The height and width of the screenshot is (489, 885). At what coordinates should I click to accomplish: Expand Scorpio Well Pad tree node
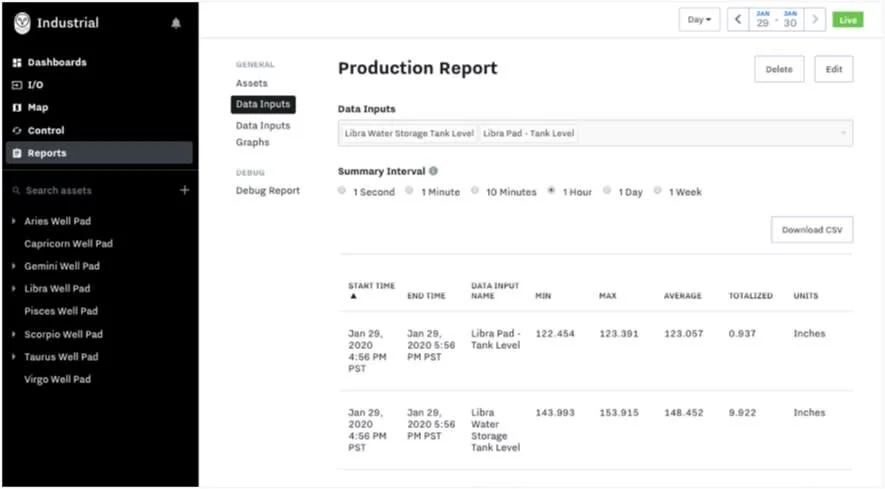pyautogui.click(x=14, y=334)
